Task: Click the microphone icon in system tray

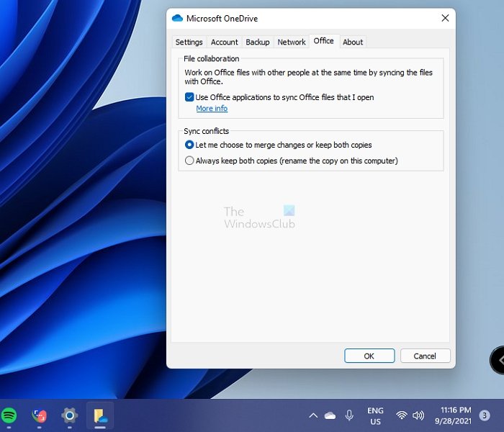Action: [350, 415]
